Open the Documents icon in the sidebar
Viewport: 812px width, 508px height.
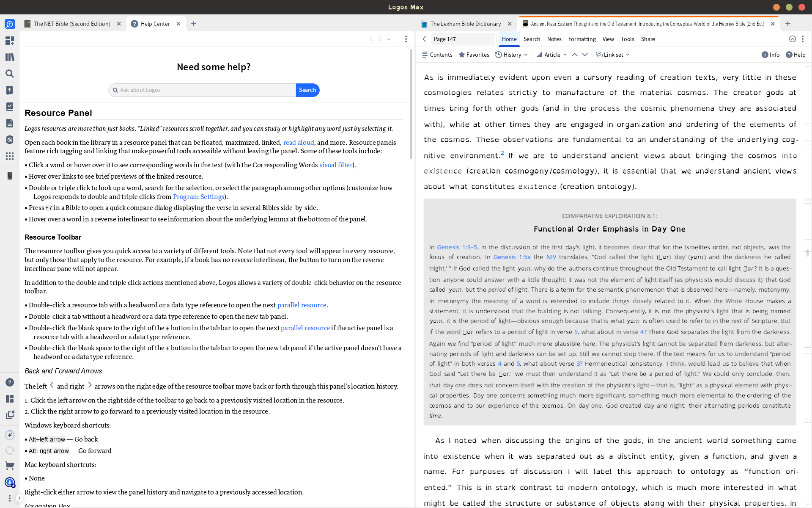[10, 123]
